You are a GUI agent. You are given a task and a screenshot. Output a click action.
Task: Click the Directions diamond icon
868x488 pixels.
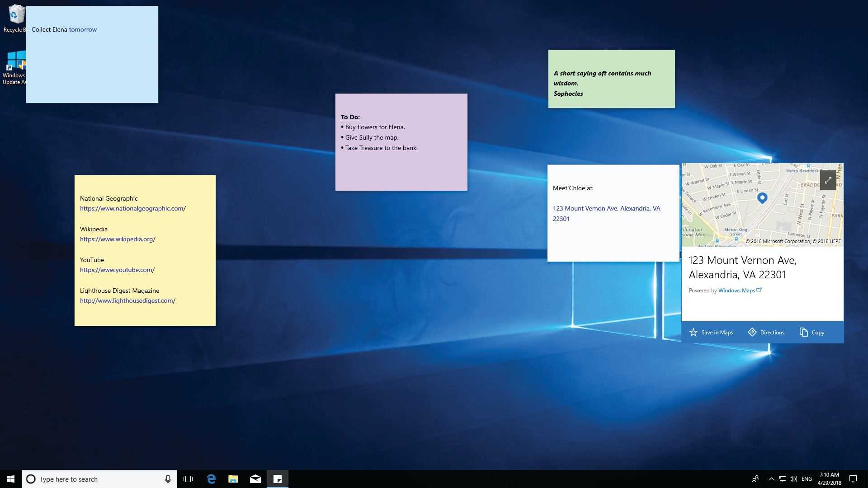pos(752,333)
